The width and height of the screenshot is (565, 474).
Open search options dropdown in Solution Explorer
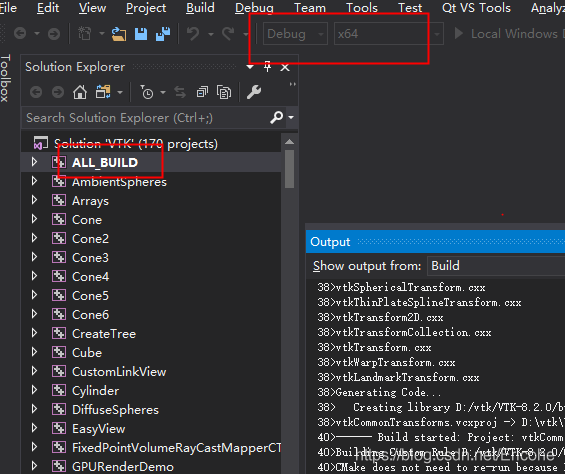click(x=291, y=118)
